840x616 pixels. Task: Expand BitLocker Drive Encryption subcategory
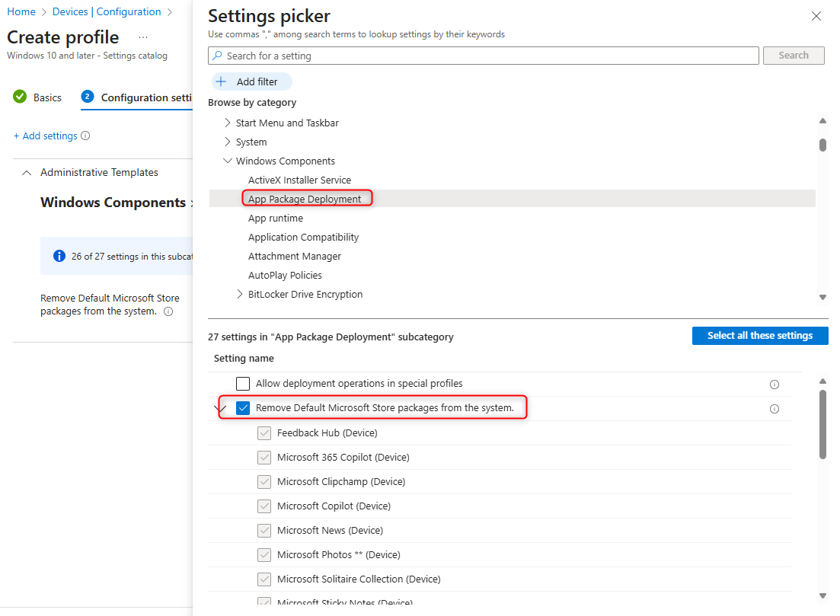pyautogui.click(x=239, y=294)
